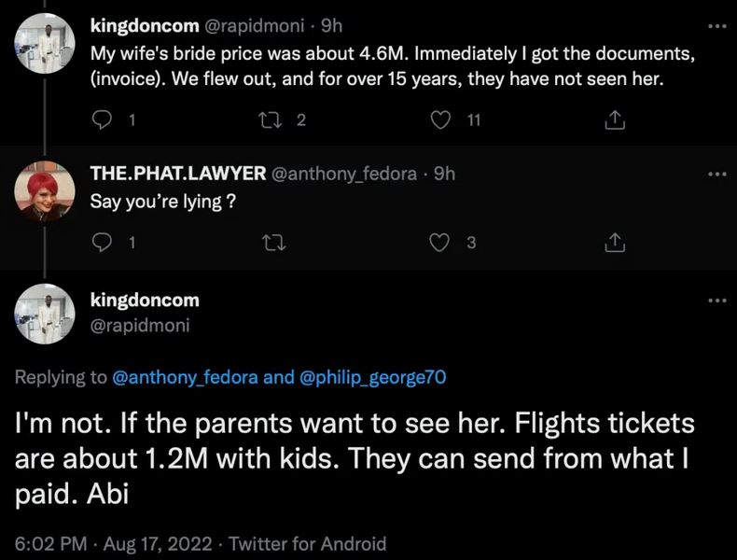737x560 pixels.
Task: View kingdoncom's avatar on the main tweet
Action: 45,315
